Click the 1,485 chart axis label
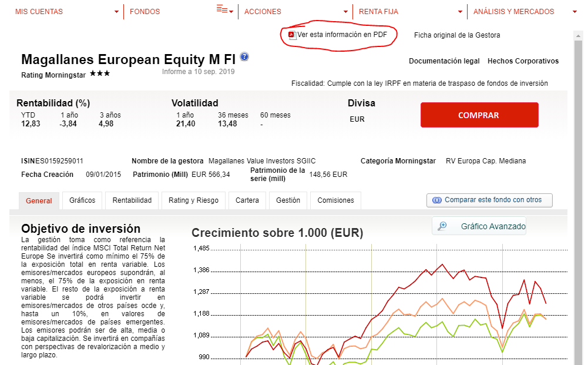Viewport: 588px width, 365px height. tap(201, 249)
